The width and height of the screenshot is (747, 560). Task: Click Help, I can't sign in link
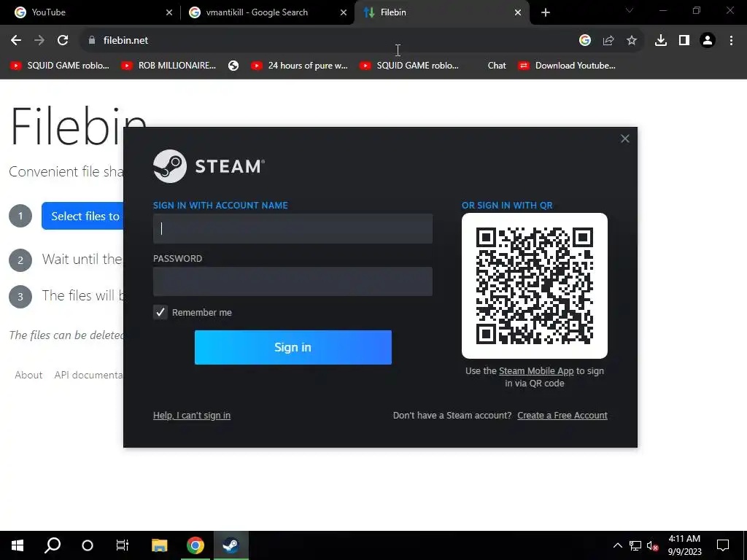coord(192,415)
